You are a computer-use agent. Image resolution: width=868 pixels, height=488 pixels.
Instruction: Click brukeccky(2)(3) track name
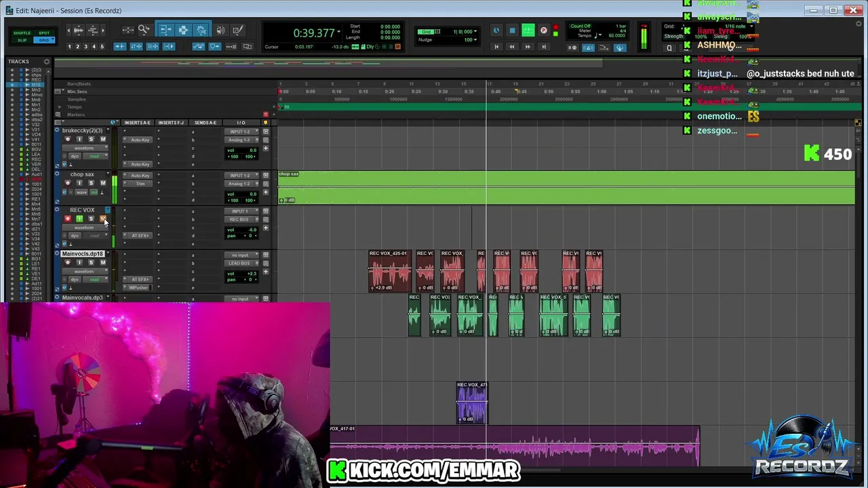[83, 130]
